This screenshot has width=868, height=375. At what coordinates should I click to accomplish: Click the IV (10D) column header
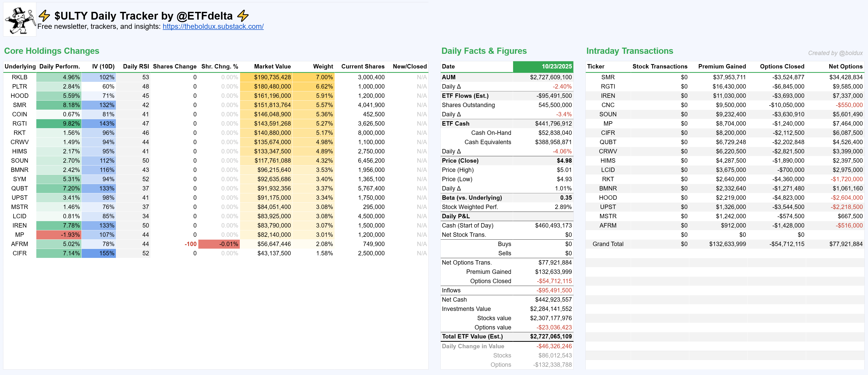(103, 66)
